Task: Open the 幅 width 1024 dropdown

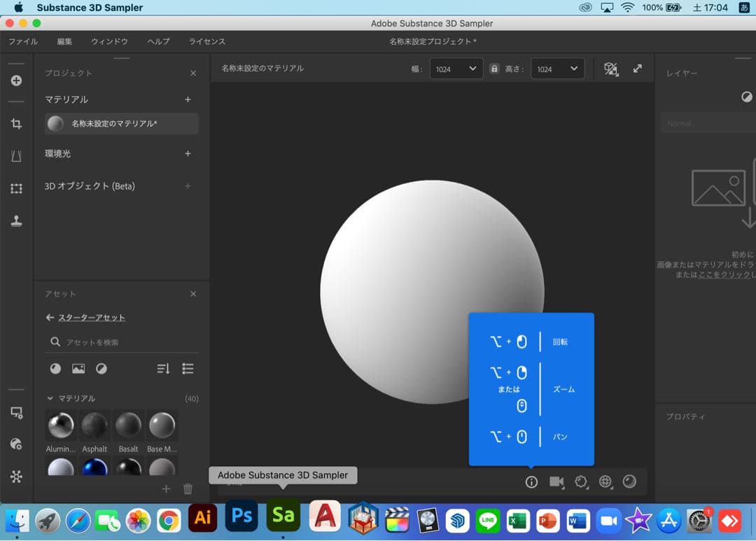Action: point(456,69)
